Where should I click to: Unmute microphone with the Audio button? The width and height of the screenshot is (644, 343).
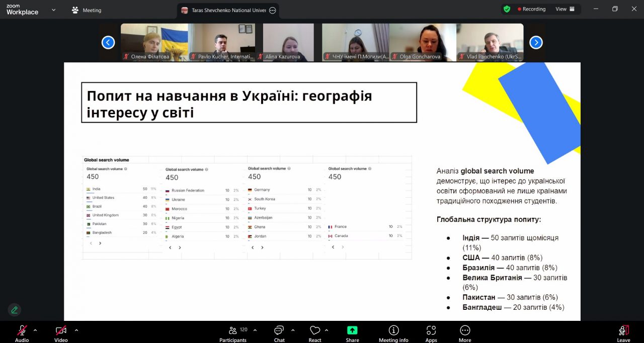coord(22,331)
